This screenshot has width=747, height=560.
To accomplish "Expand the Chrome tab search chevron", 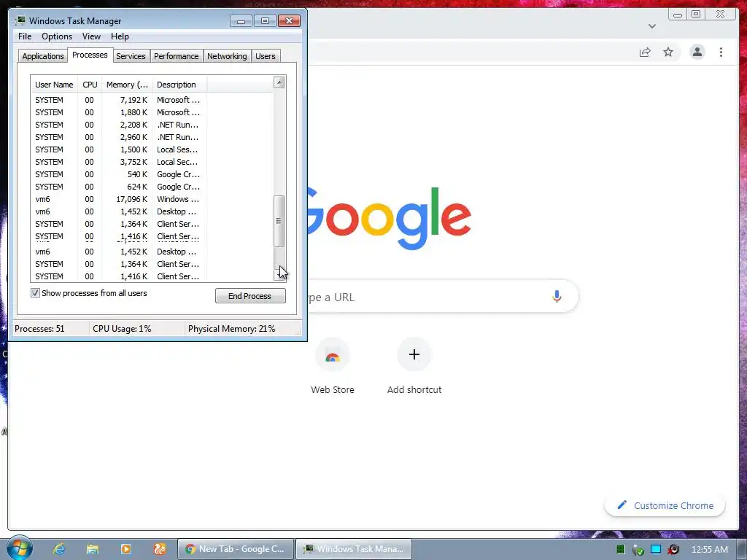I will [652, 26].
